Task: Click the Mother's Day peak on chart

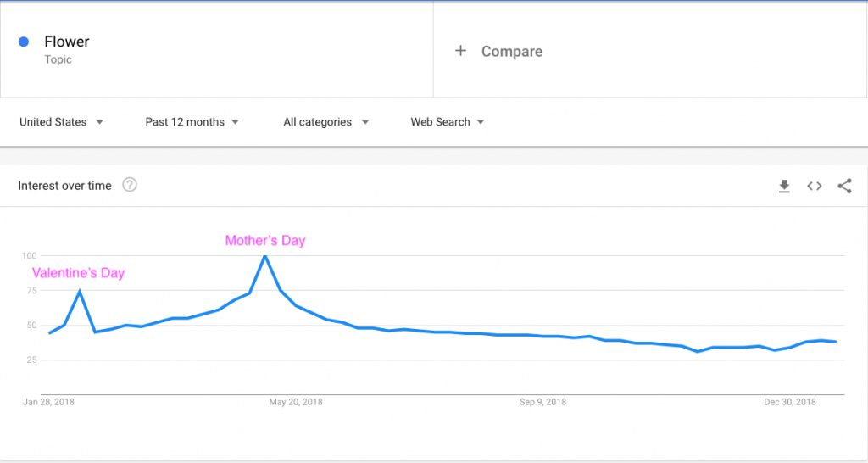Action: 265,256
